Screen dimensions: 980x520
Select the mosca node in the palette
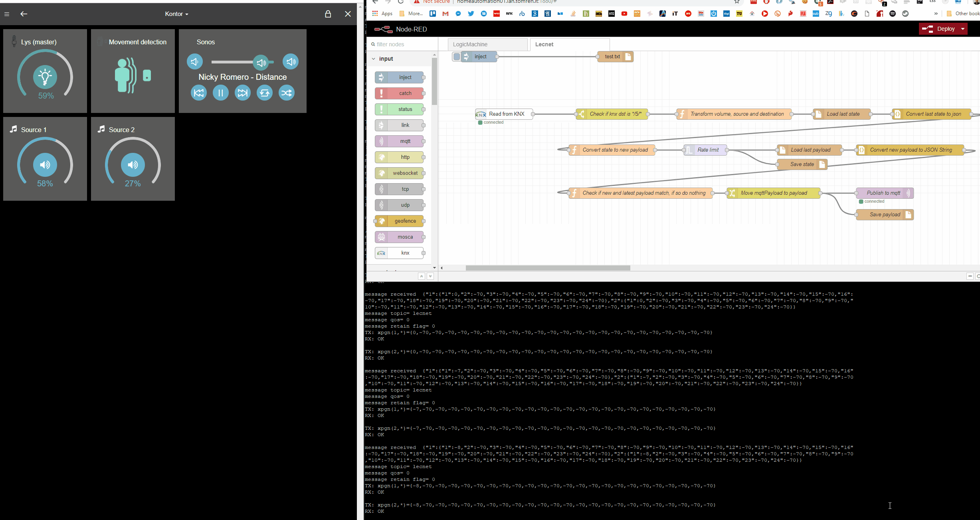click(400, 237)
